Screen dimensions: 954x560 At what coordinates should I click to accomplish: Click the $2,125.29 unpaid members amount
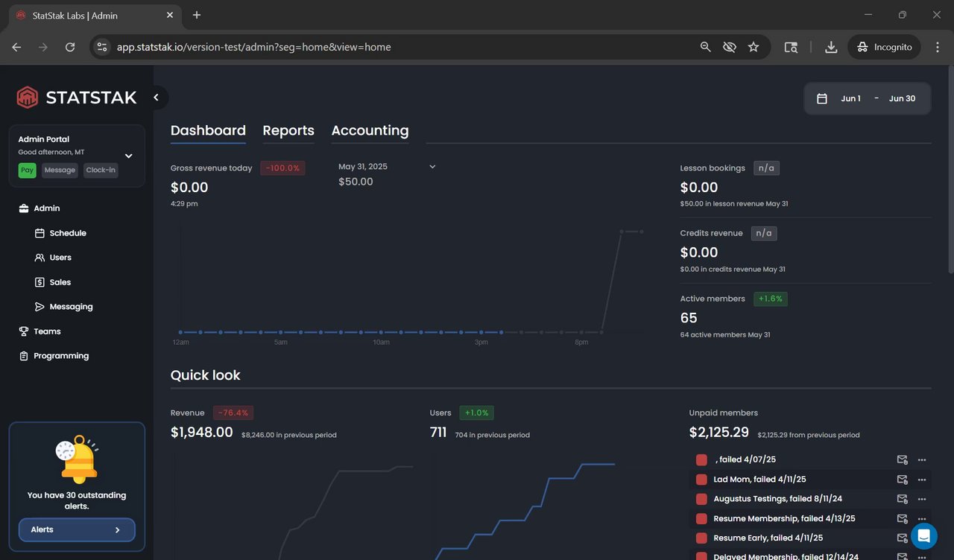719,432
